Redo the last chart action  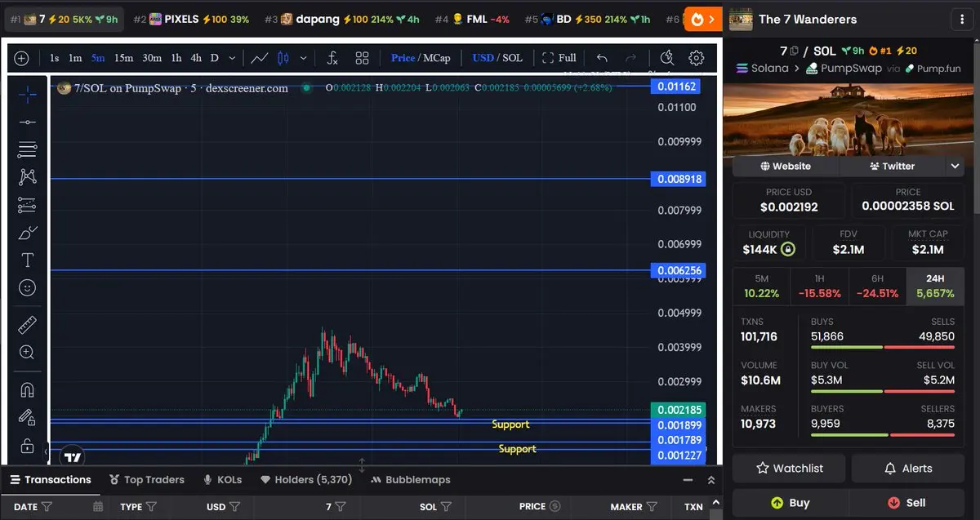coord(630,58)
